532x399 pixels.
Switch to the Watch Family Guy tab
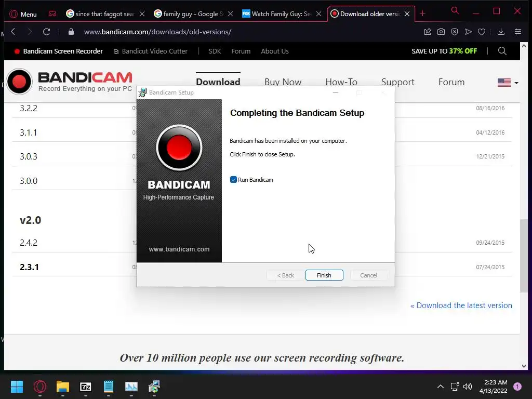281,14
